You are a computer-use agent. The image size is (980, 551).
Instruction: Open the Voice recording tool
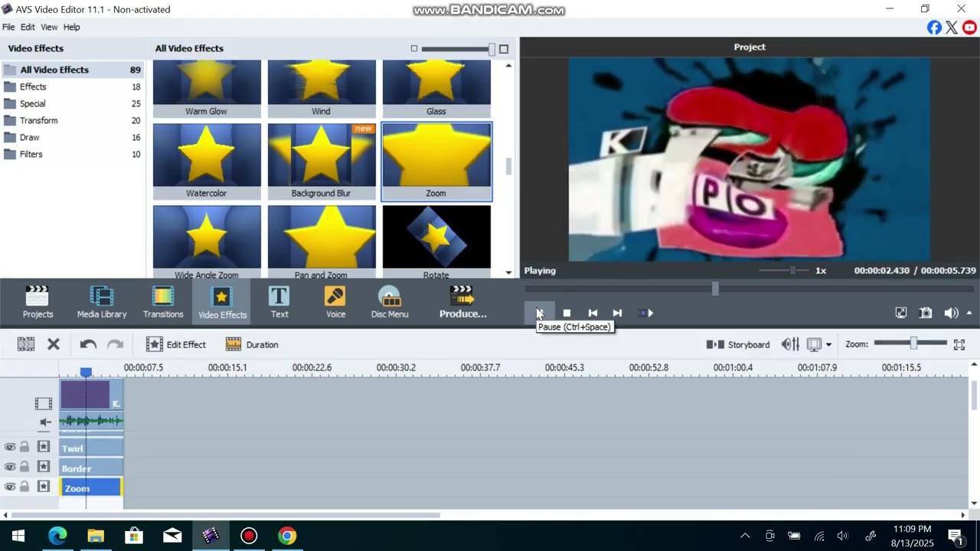point(335,302)
